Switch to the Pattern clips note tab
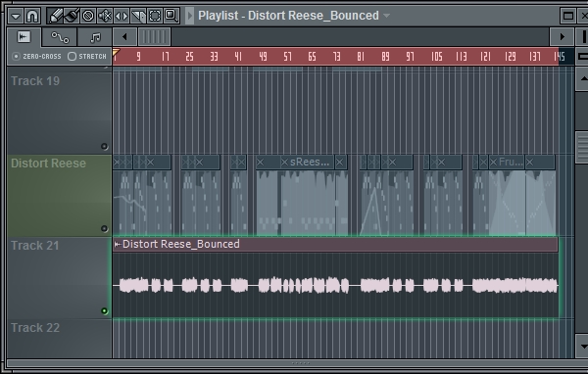 coord(95,37)
